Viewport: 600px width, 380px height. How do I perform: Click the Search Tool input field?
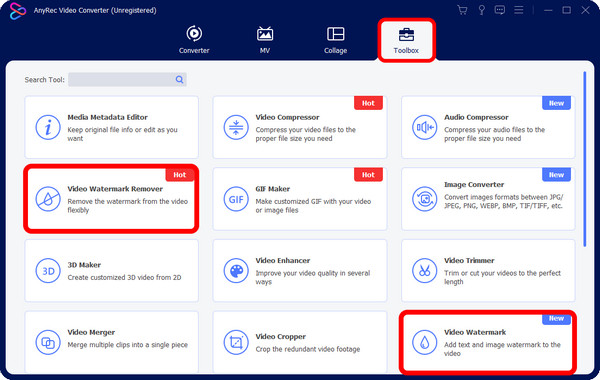tap(127, 80)
